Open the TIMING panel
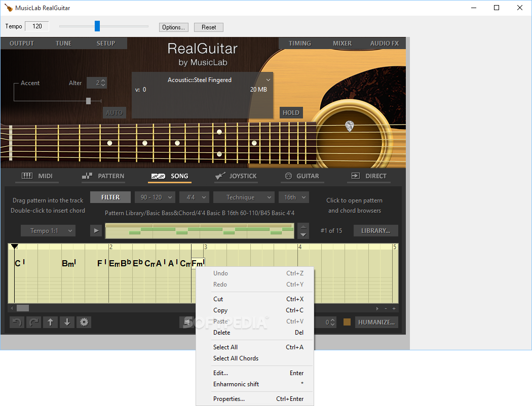 click(299, 44)
